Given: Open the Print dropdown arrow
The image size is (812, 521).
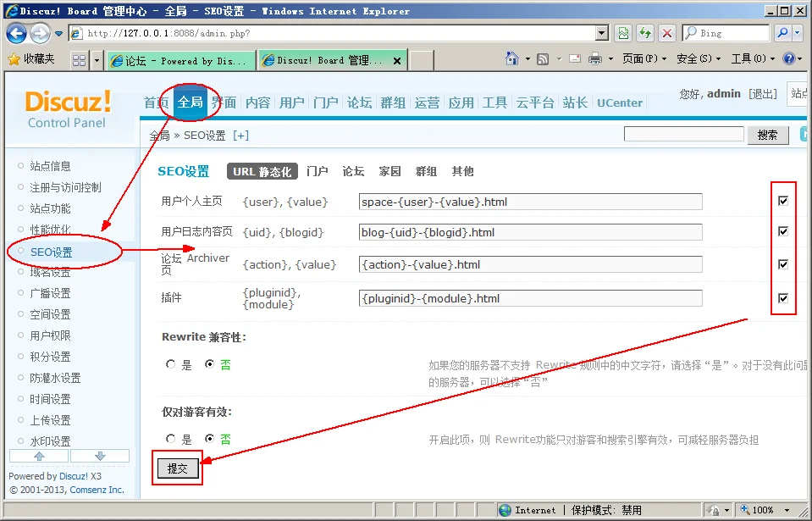Looking at the screenshot, I should click(610, 59).
